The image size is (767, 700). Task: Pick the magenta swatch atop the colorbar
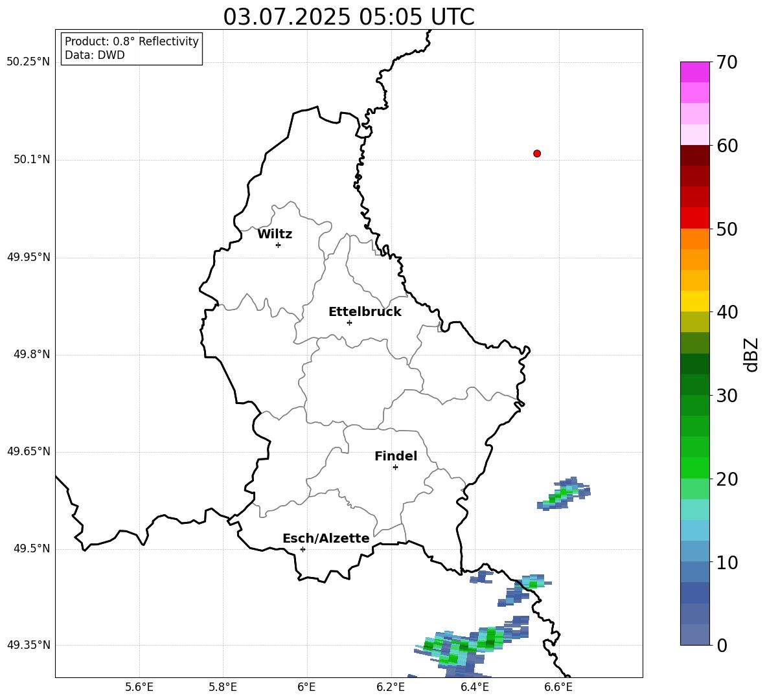[x=694, y=72]
